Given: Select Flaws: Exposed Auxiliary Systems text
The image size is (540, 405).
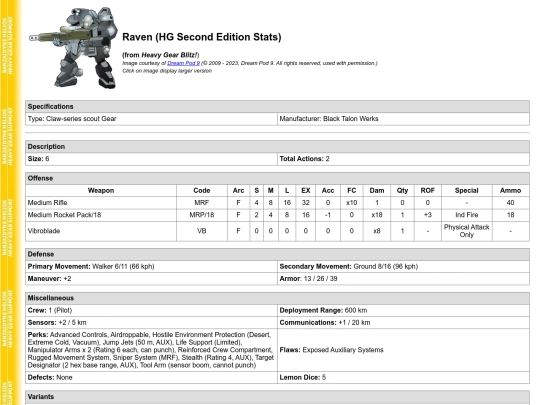Looking at the screenshot, I should (x=331, y=350).
